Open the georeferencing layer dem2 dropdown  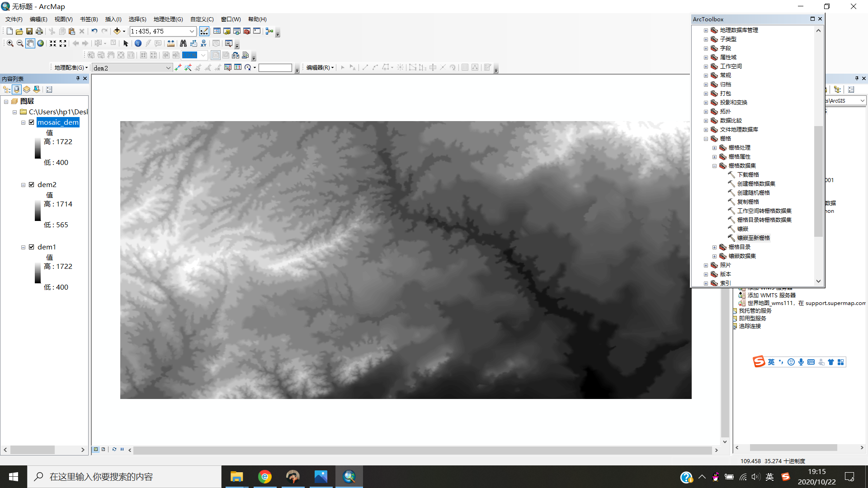click(x=168, y=68)
